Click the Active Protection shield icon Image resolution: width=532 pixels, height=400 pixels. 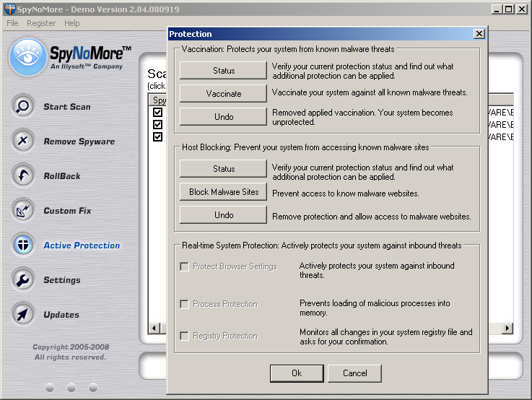click(23, 245)
